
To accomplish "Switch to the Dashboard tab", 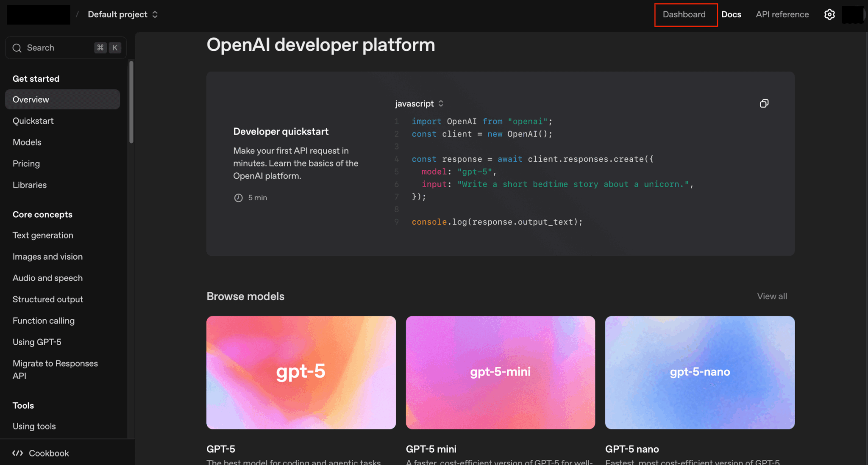I will (x=684, y=14).
